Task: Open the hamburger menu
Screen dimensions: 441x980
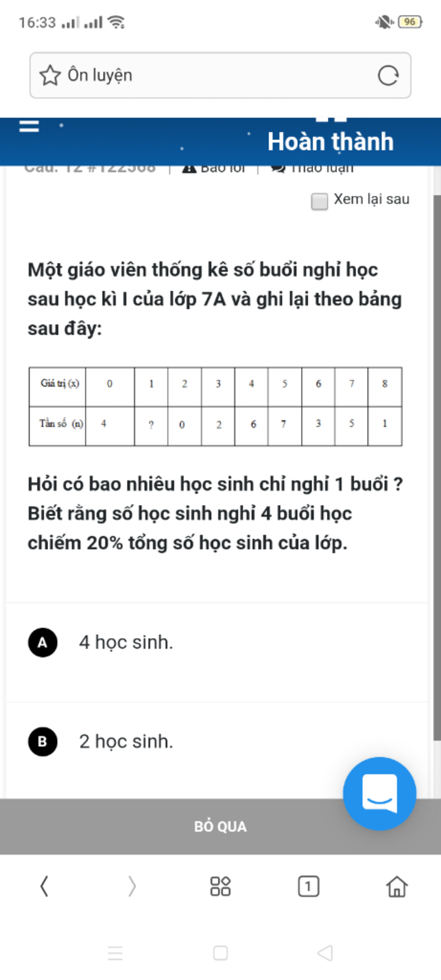Action: [x=29, y=126]
